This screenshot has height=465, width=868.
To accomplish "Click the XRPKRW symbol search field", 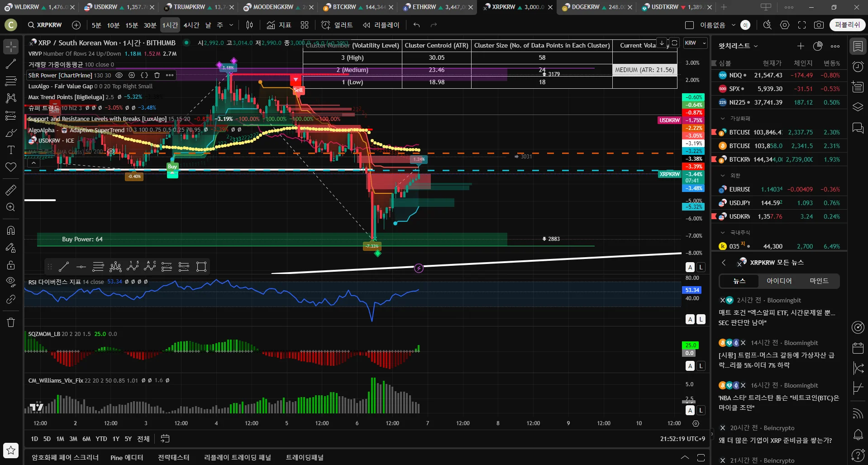I will coord(44,25).
